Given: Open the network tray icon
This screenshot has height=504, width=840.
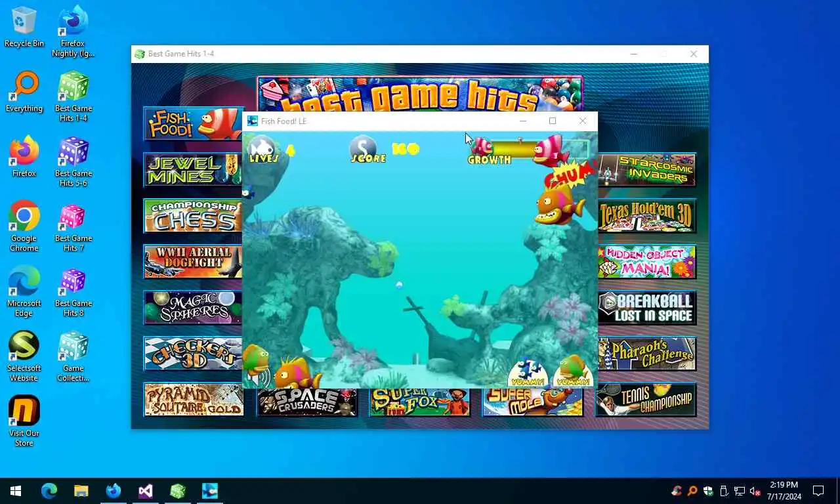Looking at the screenshot, I should coord(740,491).
